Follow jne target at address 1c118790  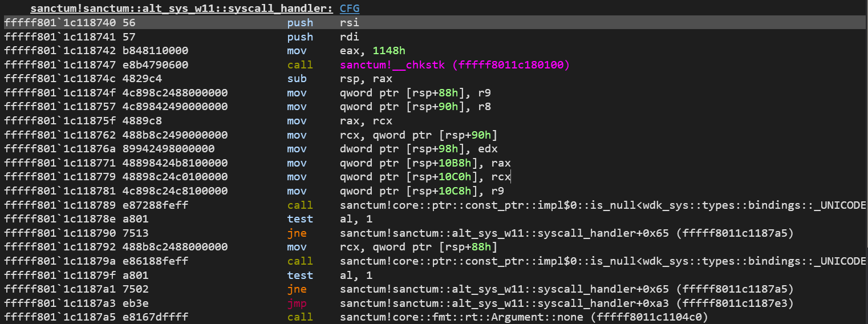click(x=567, y=233)
